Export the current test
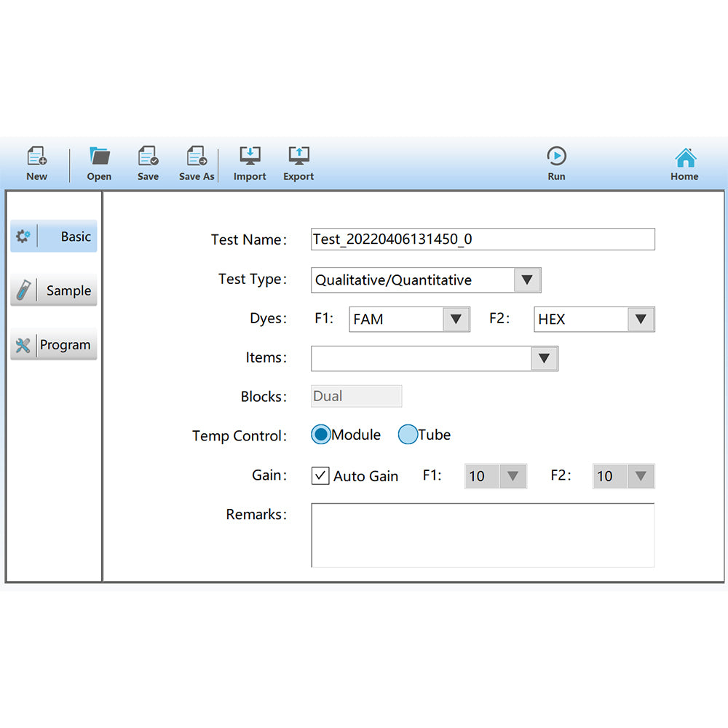This screenshot has height=728, width=728. (x=298, y=162)
